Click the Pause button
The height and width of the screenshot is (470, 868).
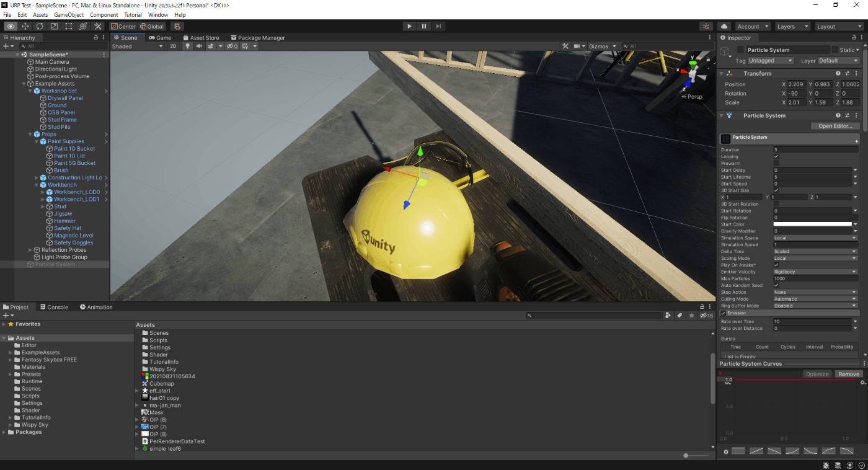424,26
